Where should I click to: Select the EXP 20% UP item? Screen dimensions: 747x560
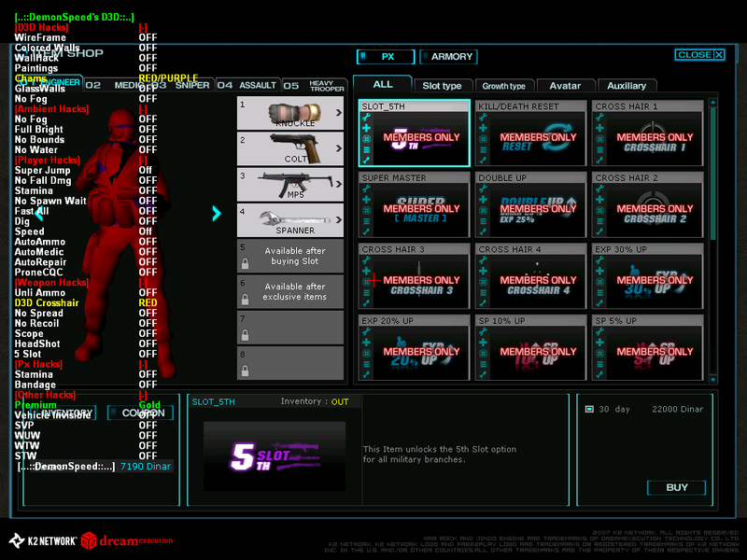414,347
